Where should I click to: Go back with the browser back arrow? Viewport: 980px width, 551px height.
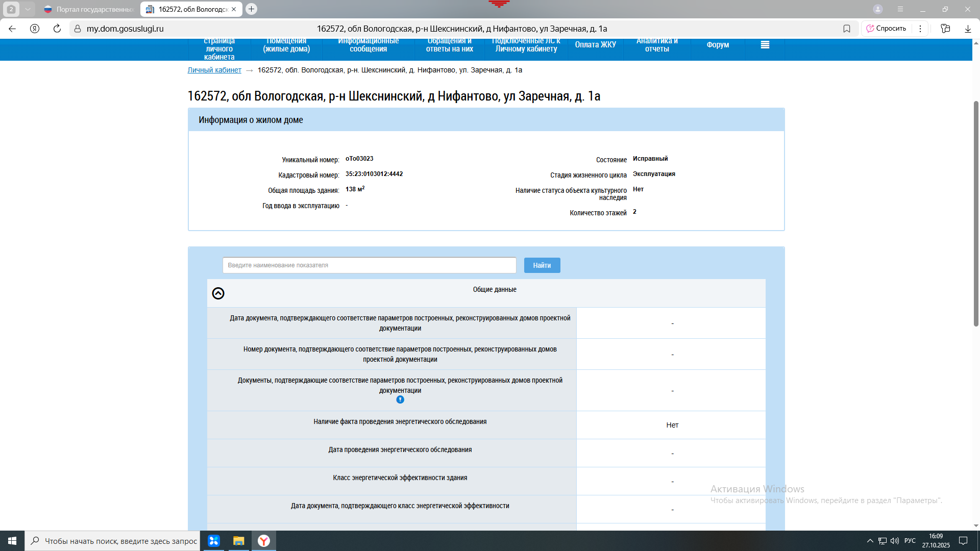[12, 29]
